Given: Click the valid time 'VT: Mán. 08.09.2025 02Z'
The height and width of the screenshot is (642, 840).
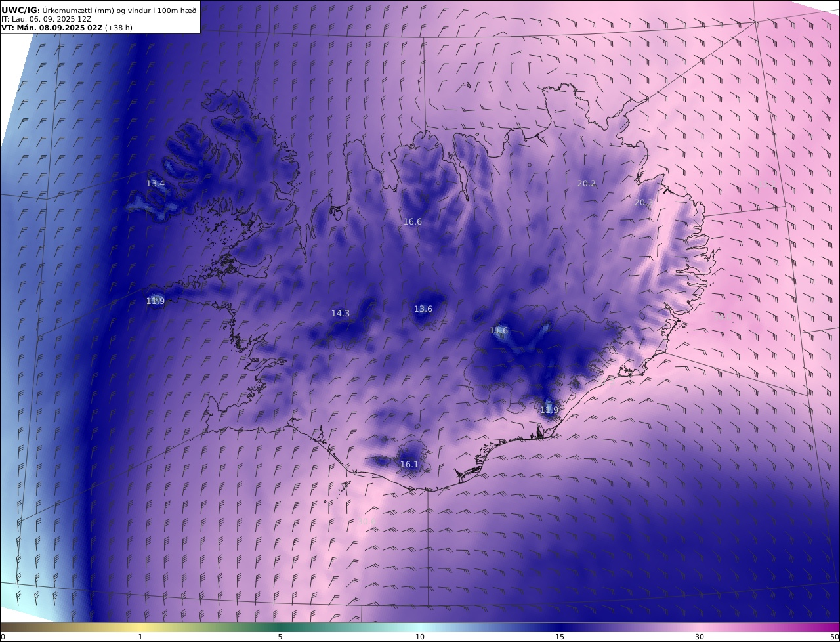Looking at the screenshot, I should [x=52, y=28].
